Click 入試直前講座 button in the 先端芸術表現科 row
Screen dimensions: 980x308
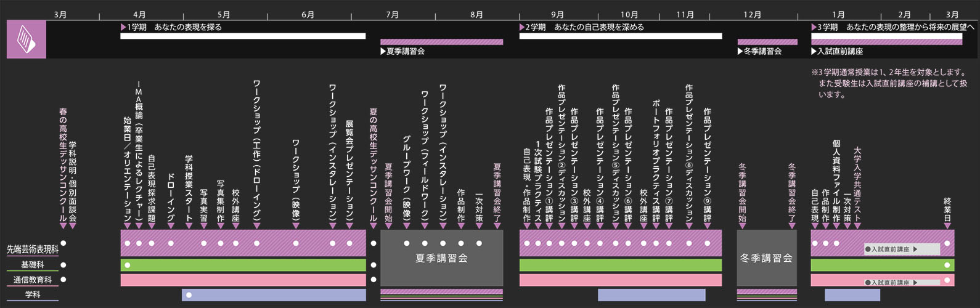click(902, 249)
